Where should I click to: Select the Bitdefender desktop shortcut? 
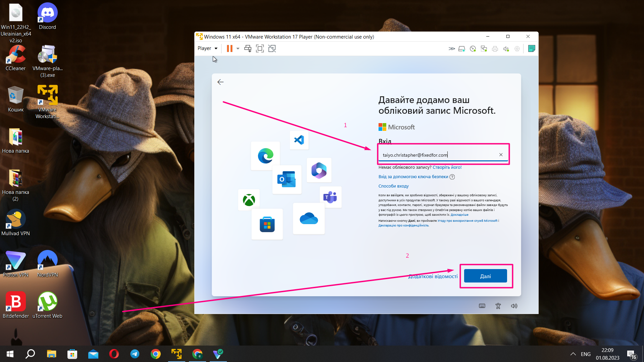pos(16,305)
